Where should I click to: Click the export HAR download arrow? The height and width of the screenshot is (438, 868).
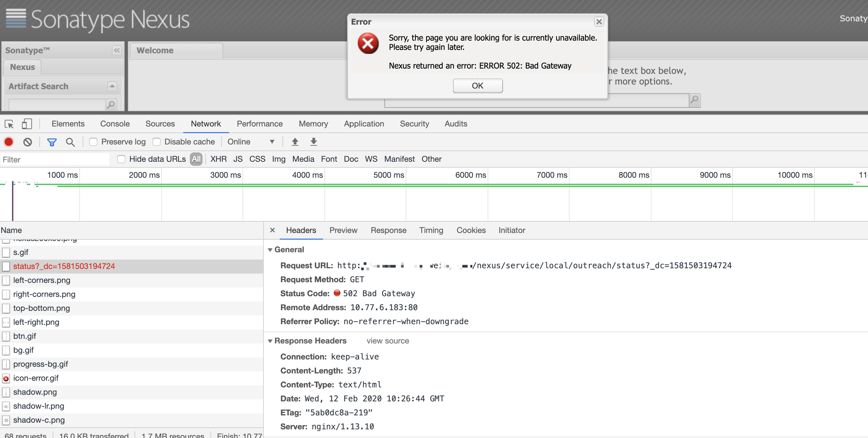(x=313, y=142)
